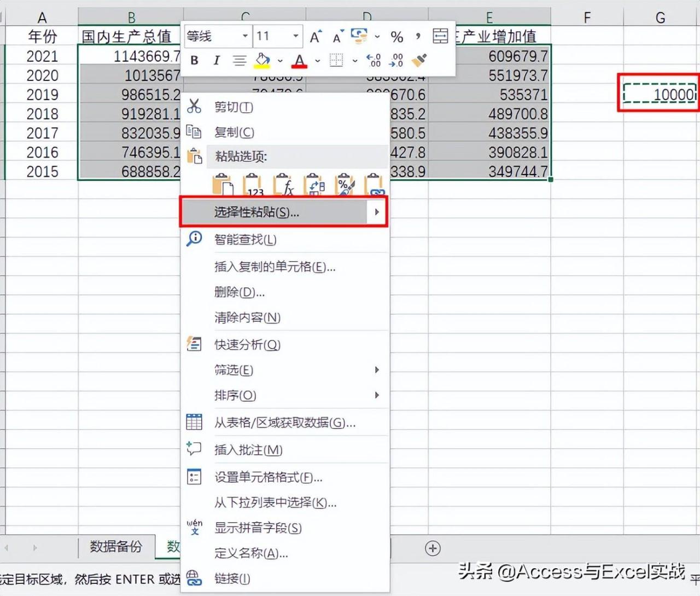Add a new sheet with plus button
700x596 pixels.
tap(433, 548)
